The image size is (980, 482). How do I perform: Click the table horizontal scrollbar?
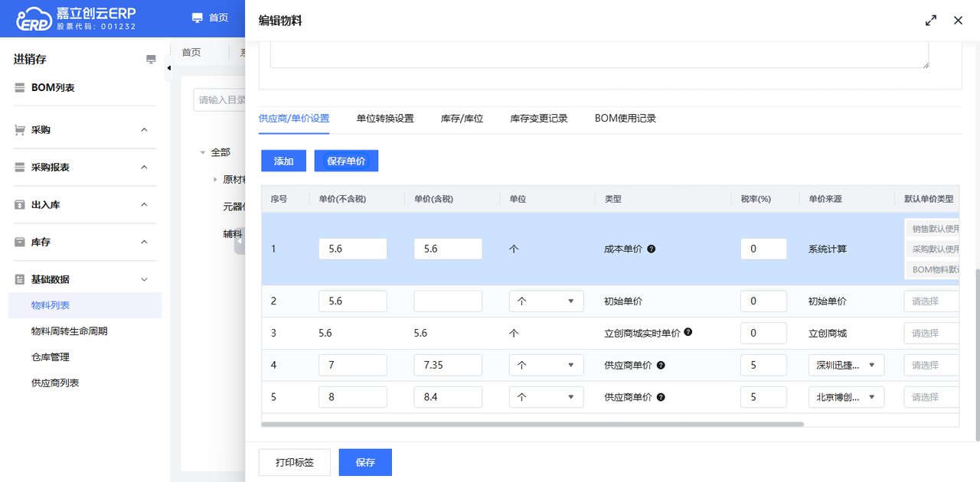click(x=533, y=424)
